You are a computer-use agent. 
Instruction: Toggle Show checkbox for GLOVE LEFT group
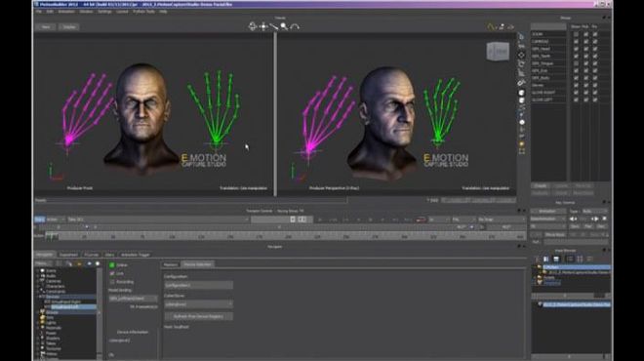[576, 100]
